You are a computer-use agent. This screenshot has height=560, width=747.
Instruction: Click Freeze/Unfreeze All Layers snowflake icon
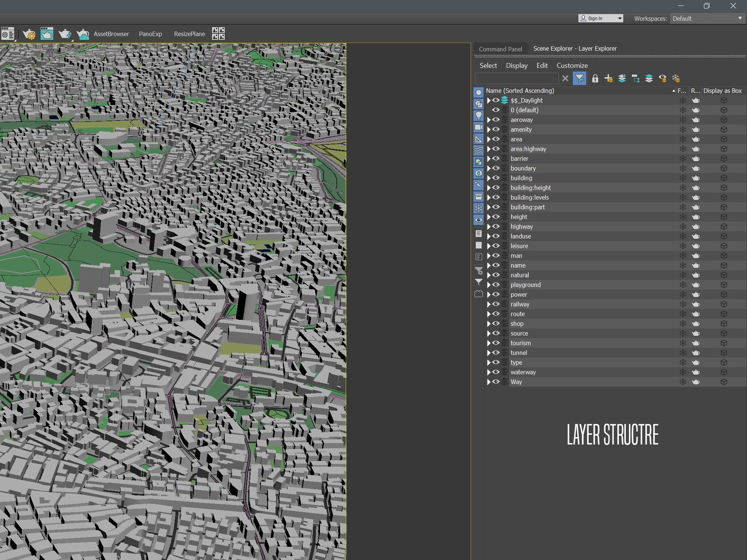[x=676, y=78]
